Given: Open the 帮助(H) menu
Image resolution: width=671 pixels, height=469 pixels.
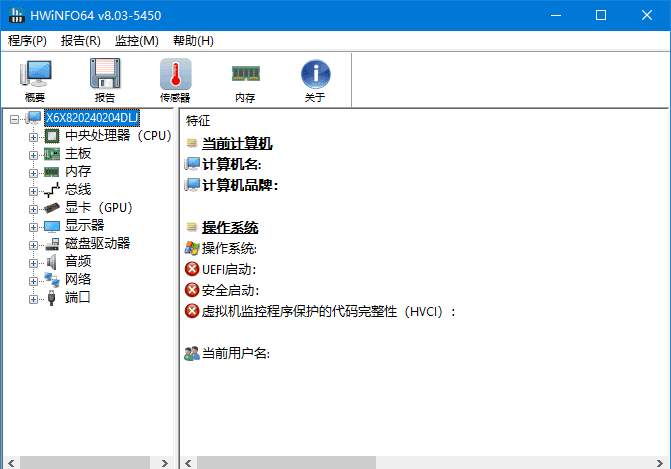Looking at the screenshot, I should pos(193,41).
